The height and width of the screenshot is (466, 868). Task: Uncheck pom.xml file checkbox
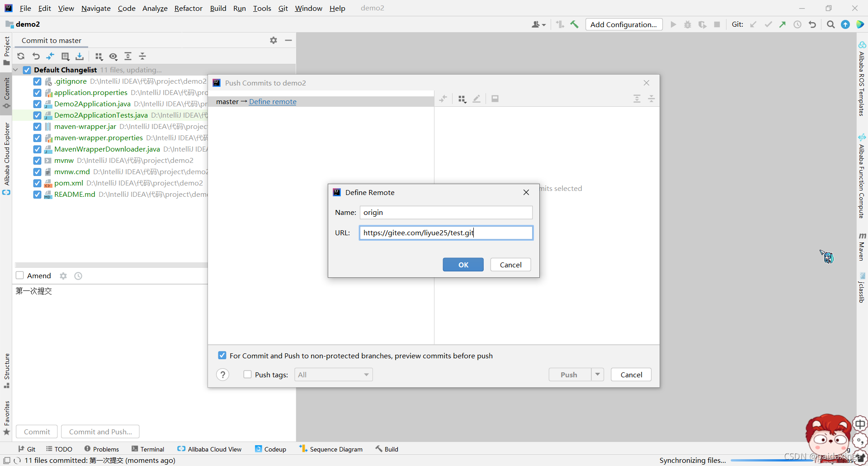point(38,183)
